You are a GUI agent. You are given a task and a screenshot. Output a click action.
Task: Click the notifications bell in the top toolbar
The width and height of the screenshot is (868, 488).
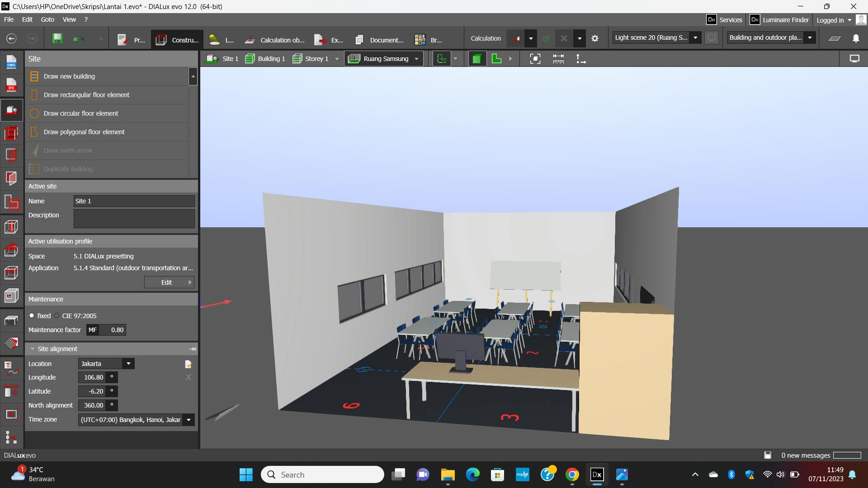pos(855,39)
